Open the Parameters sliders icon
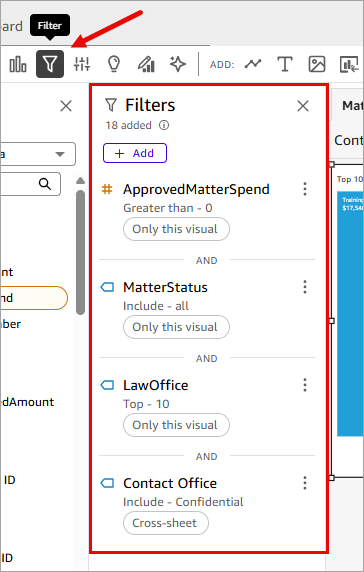Viewport: 364px width, 572px height. click(82, 64)
